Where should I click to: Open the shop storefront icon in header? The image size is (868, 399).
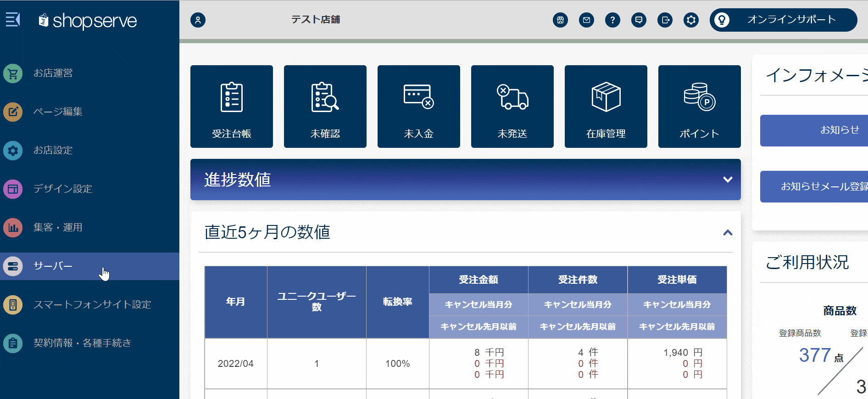[x=560, y=20]
